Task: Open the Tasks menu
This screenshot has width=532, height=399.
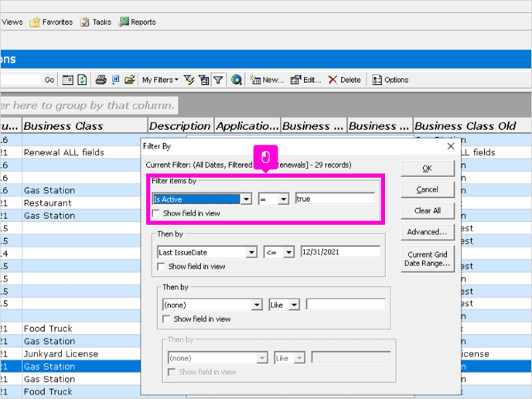Action: tap(96, 22)
